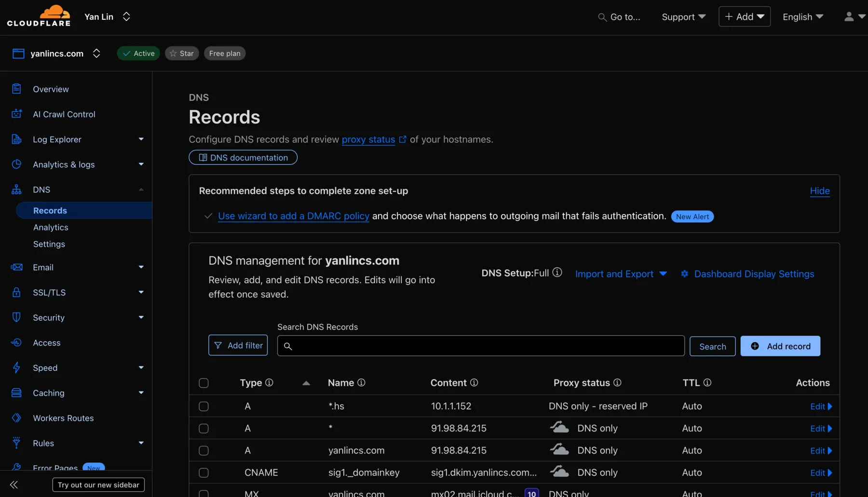868x497 pixels.
Task: Toggle the Star favorite for yanlincs.com
Action: point(182,53)
